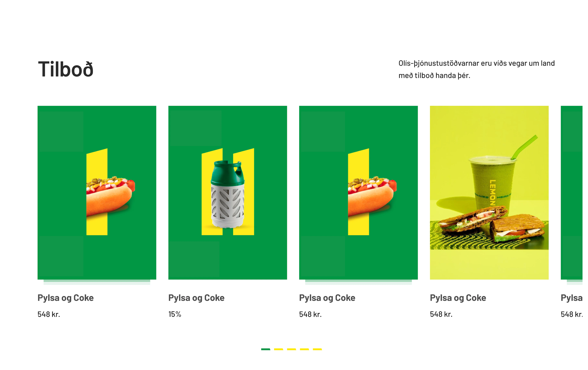Viewport: 588px width, 370px height.
Task: Open the title link under the second hot dog image
Action: (x=327, y=298)
